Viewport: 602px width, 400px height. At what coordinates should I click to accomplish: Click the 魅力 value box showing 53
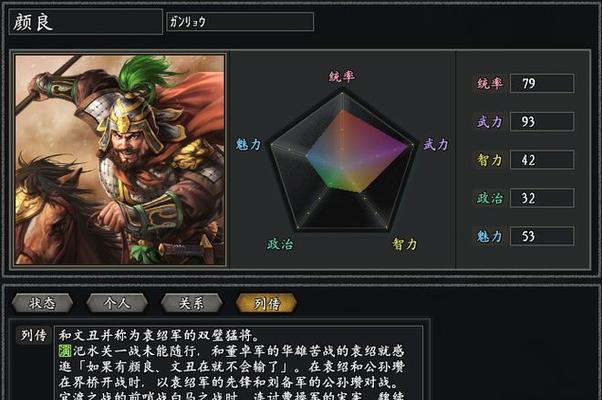(542, 236)
